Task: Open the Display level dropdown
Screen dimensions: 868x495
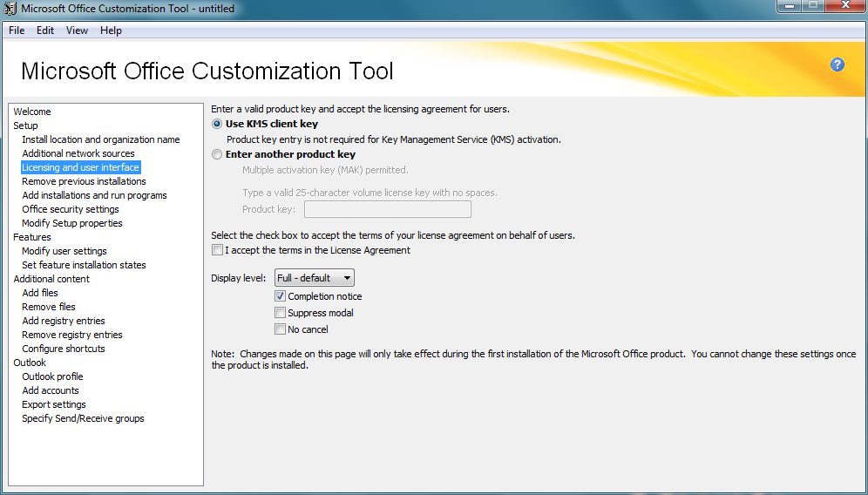Action: pyautogui.click(x=315, y=278)
